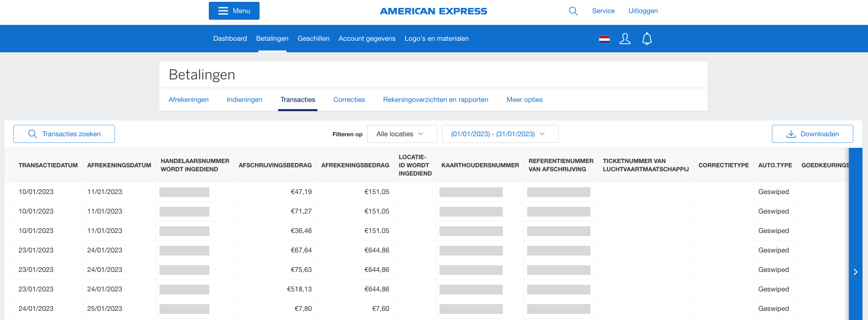Open the Meer opties tab
This screenshot has width=868, height=320.
(x=525, y=100)
